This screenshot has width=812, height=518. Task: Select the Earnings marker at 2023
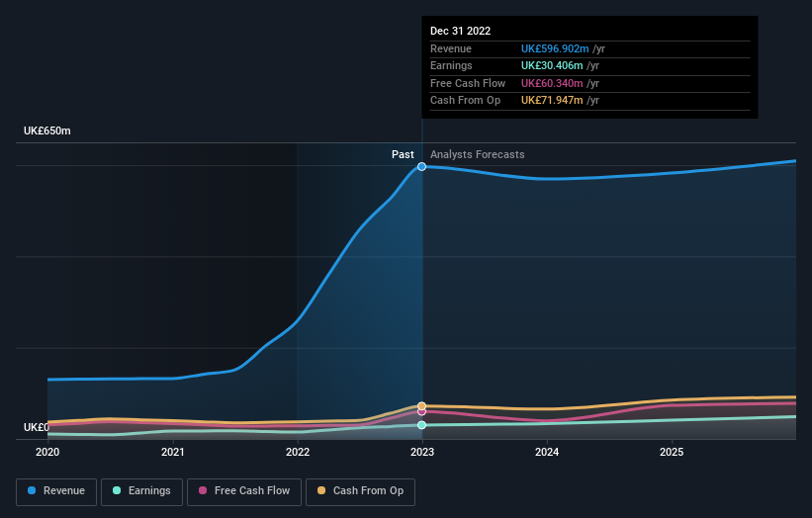pyautogui.click(x=422, y=425)
